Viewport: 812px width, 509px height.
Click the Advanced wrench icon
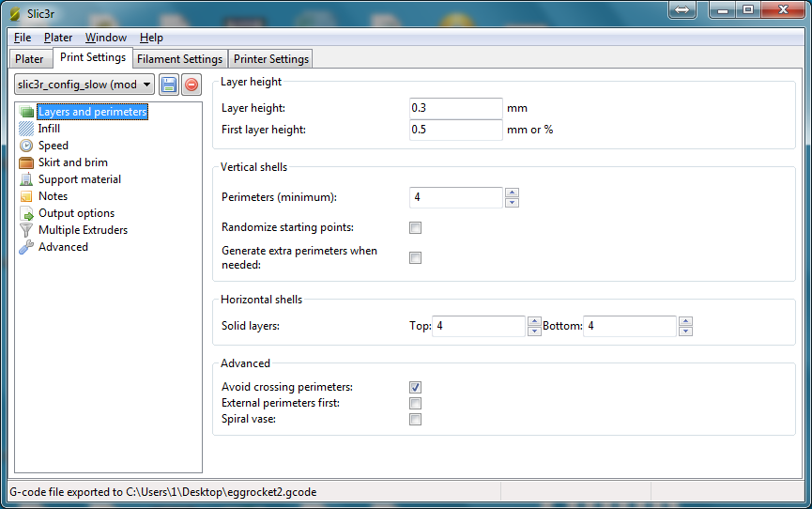point(26,247)
